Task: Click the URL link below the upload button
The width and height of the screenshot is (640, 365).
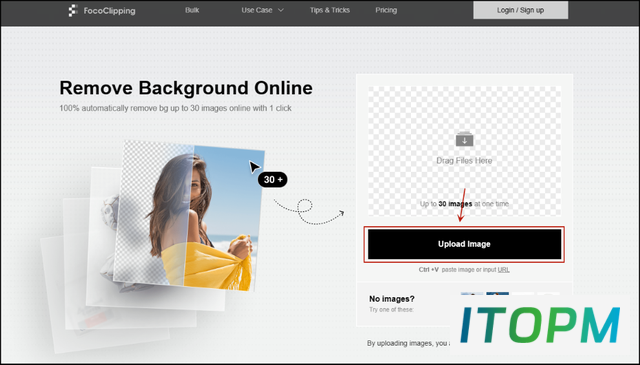Action: point(504,269)
